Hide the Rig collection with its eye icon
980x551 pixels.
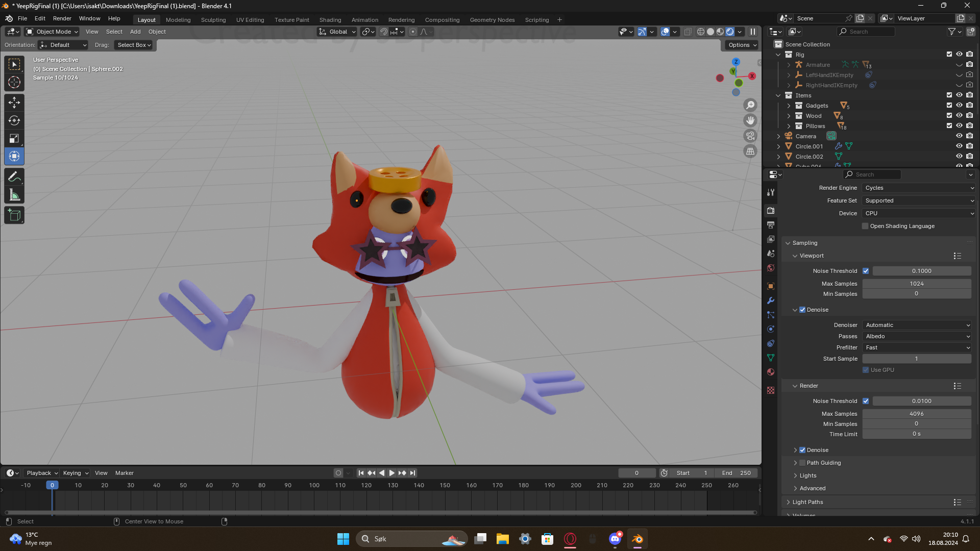click(x=959, y=54)
